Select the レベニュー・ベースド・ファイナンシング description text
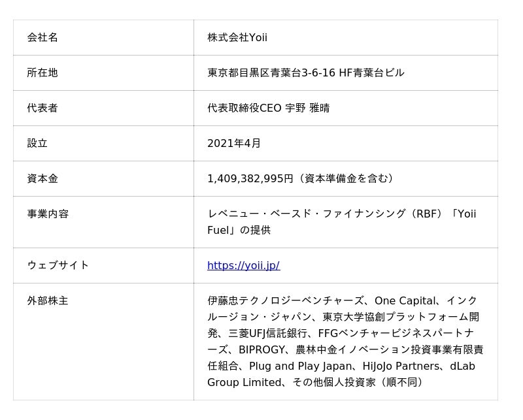 (307, 214)
